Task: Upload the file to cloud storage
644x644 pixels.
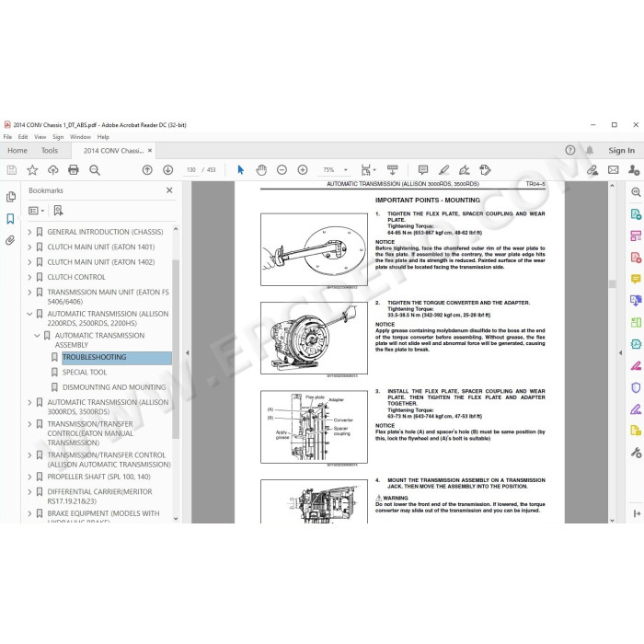Action: (x=53, y=169)
